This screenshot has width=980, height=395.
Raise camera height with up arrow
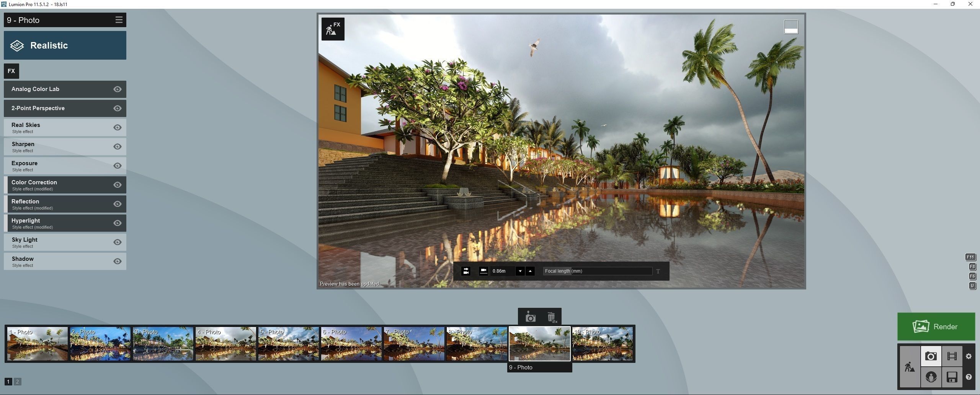[530, 271]
